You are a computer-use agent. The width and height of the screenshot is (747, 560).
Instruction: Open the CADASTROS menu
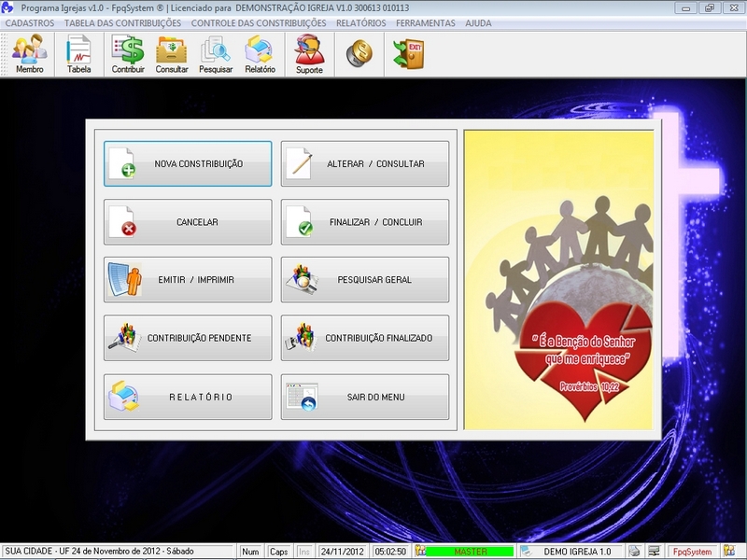click(x=30, y=22)
